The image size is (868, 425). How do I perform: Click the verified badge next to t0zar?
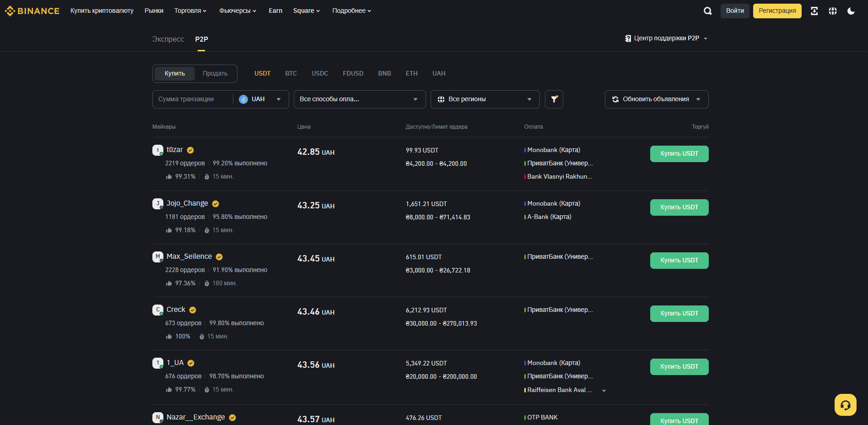(x=190, y=150)
